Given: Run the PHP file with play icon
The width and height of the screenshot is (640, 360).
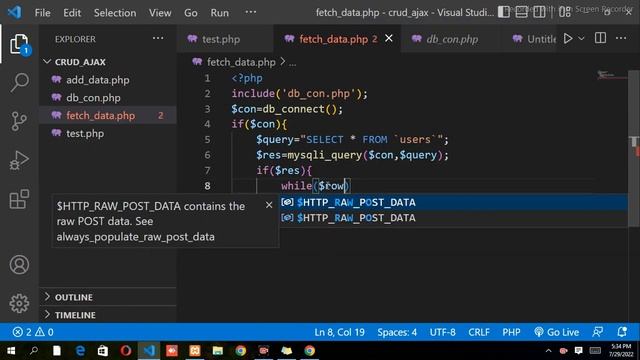Looking at the screenshot, I should click(x=568, y=39).
